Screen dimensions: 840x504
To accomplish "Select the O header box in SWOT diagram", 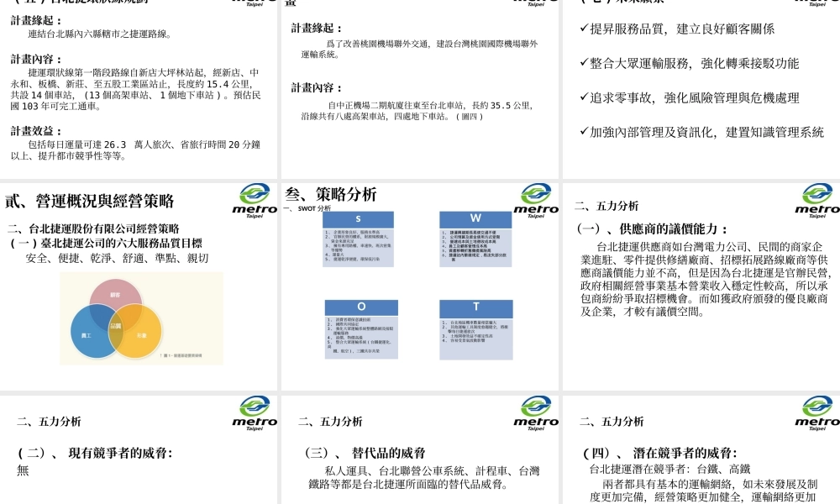I will point(361,307).
